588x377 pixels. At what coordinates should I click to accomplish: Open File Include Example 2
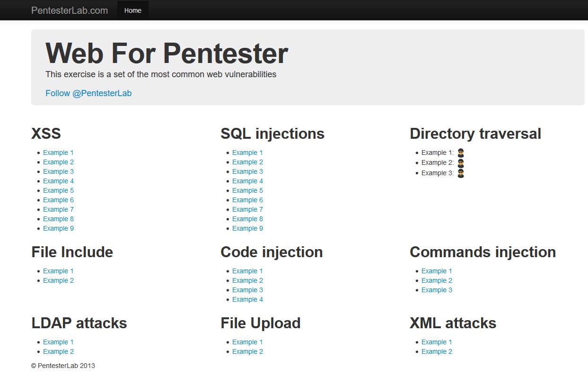[58, 280]
